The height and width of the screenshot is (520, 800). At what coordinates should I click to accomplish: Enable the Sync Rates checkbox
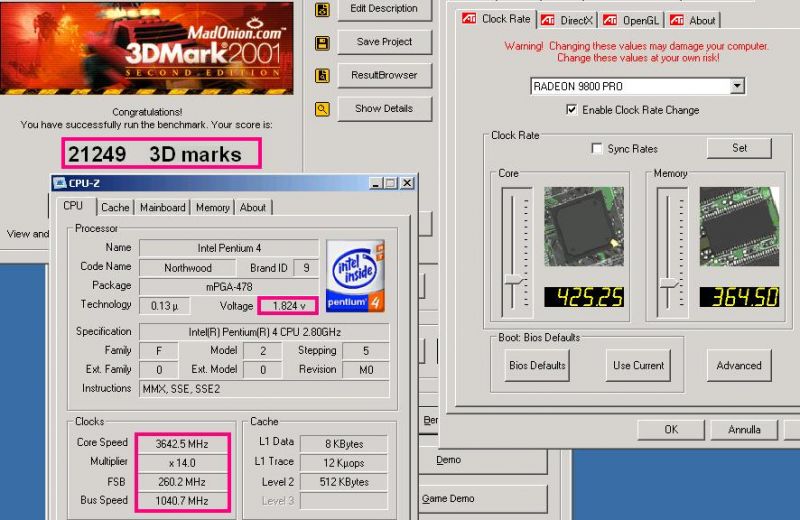596,148
